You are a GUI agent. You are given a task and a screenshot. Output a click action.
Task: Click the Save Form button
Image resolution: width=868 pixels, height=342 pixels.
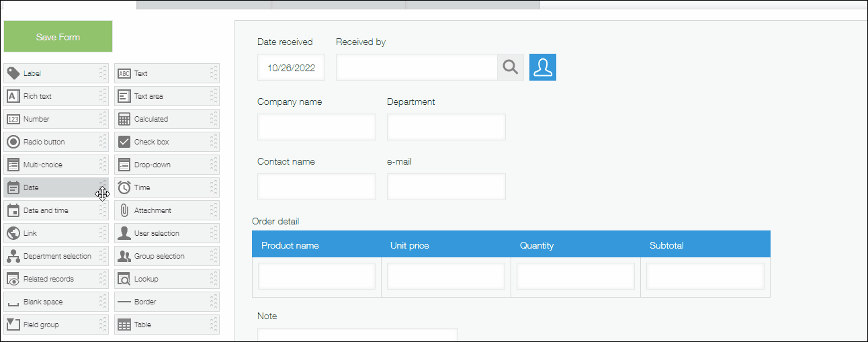pyautogui.click(x=58, y=37)
